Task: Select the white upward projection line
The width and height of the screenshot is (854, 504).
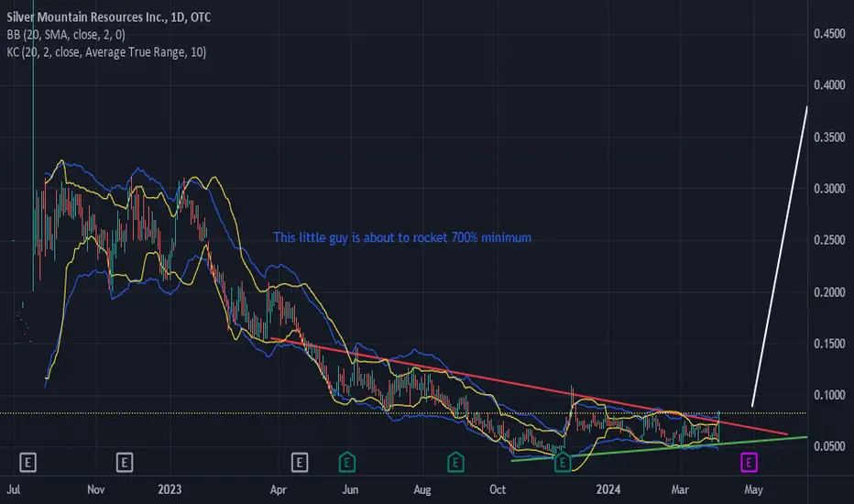Action: point(780,256)
